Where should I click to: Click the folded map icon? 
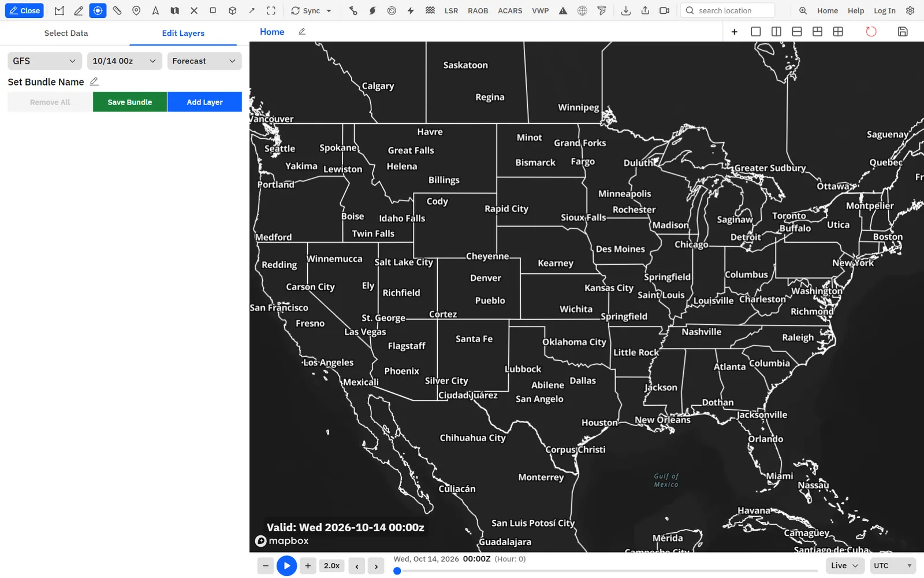[x=174, y=10]
